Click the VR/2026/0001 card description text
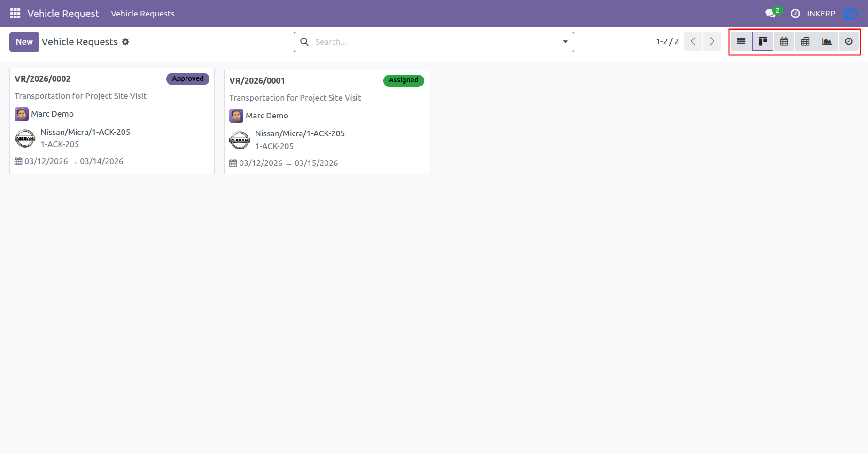This screenshot has width=868, height=454. [295, 98]
